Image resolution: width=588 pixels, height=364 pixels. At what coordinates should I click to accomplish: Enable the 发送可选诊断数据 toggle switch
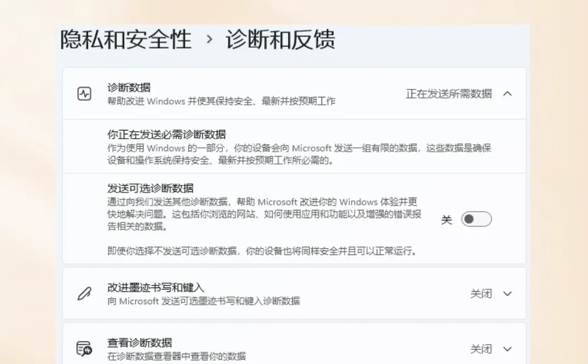476,219
